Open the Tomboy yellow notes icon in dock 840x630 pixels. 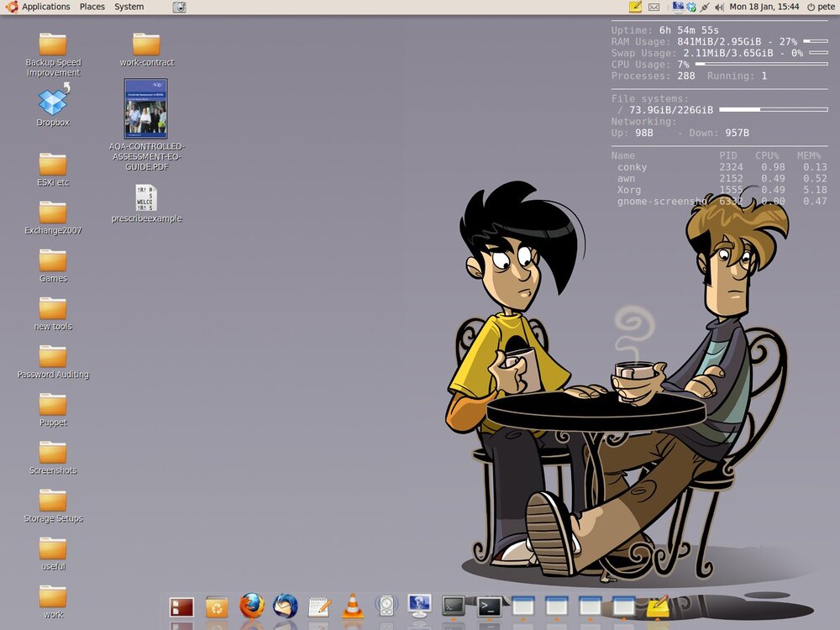click(659, 606)
